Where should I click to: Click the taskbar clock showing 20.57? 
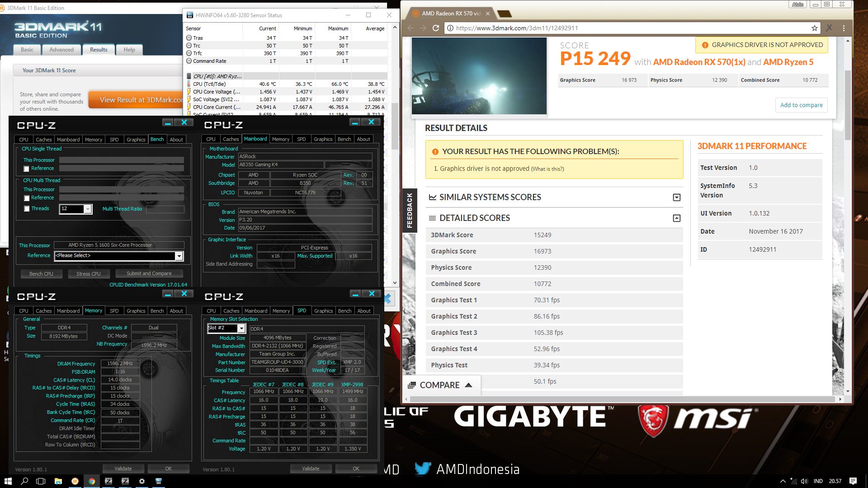pos(835,481)
